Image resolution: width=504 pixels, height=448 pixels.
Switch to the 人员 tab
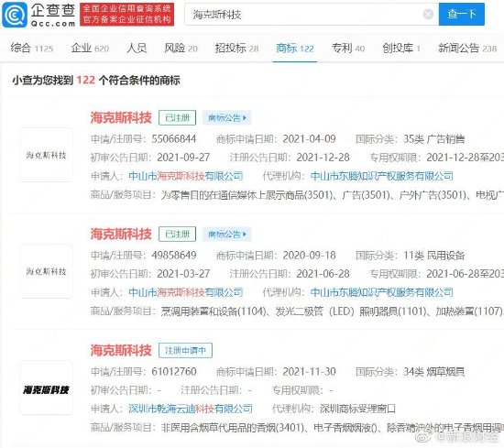pyautogui.click(x=137, y=49)
